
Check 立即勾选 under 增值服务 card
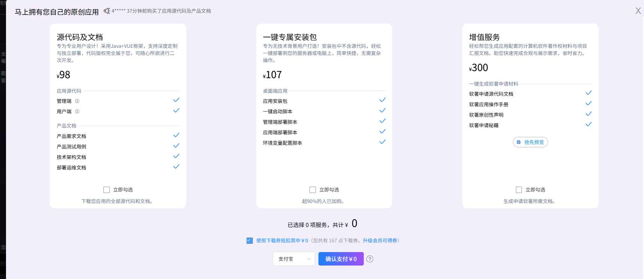(519, 190)
